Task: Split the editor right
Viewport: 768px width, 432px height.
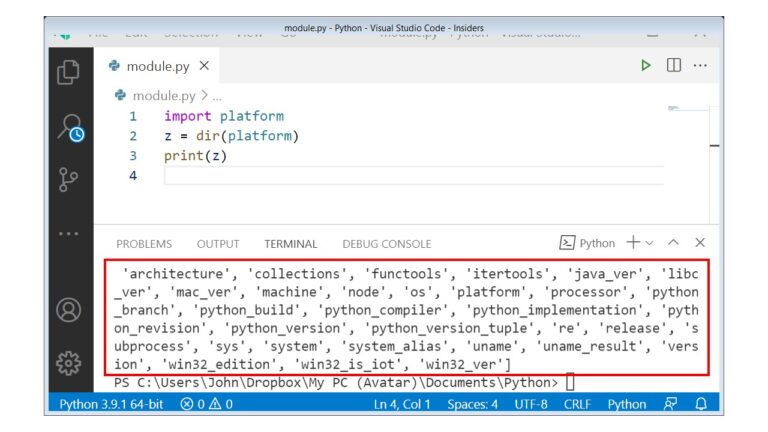Action: (x=673, y=65)
